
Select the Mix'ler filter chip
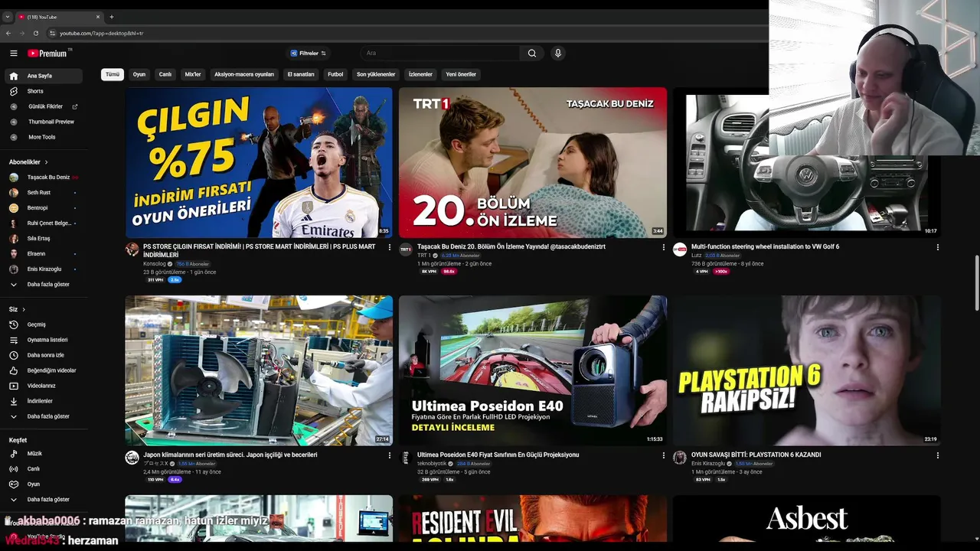(x=193, y=74)
